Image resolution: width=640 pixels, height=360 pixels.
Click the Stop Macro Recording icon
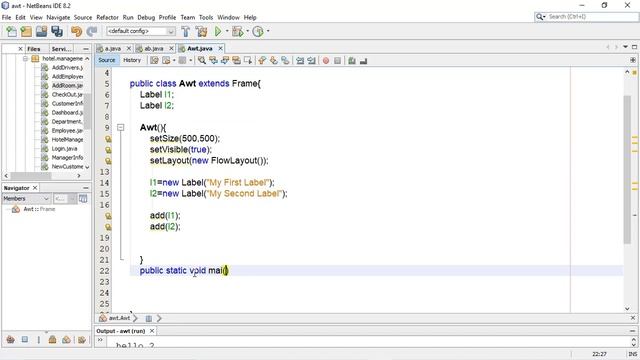pos(338,61)
